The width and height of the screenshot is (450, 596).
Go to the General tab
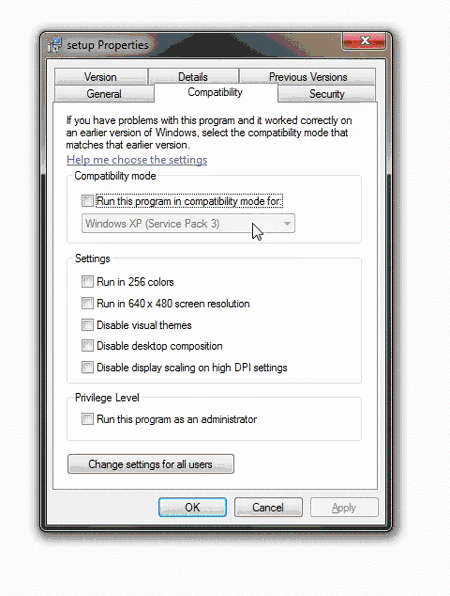[x=104, y=94]
